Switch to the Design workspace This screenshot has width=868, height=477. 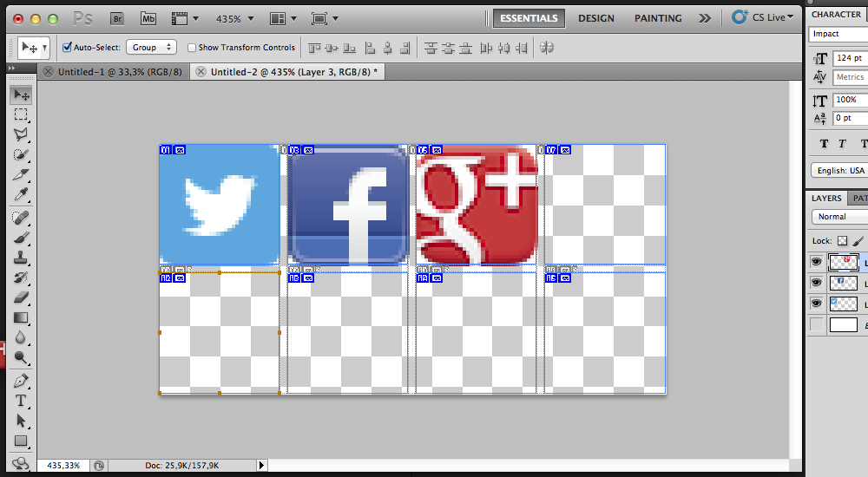click(595, 18)
